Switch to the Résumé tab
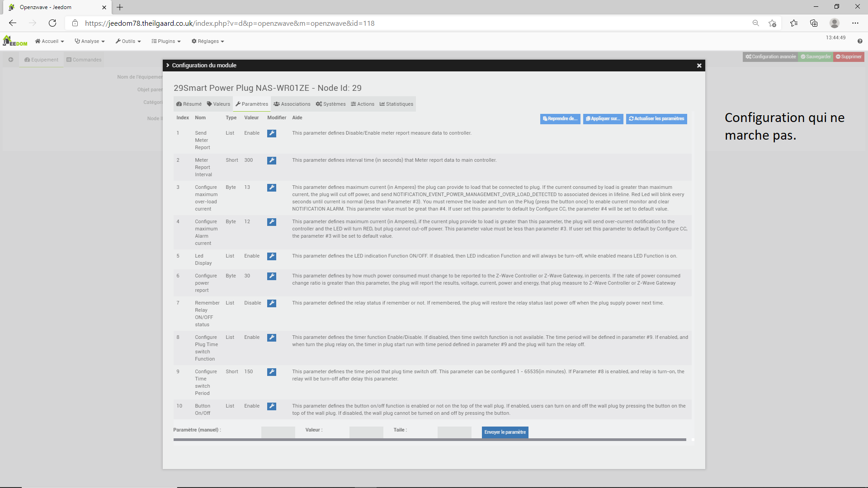868x488 pixels. (x=189, y=104)
